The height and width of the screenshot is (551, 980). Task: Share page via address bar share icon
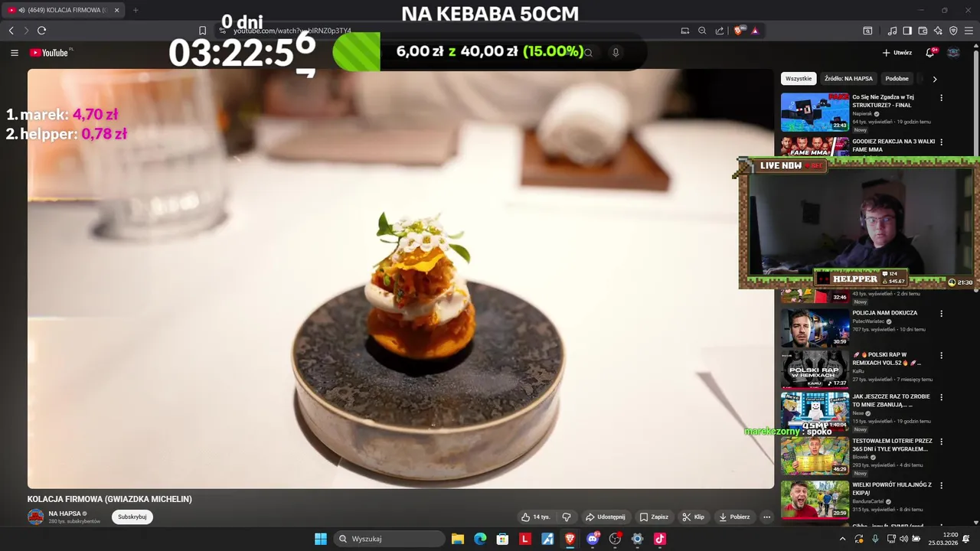coord(720,31)
